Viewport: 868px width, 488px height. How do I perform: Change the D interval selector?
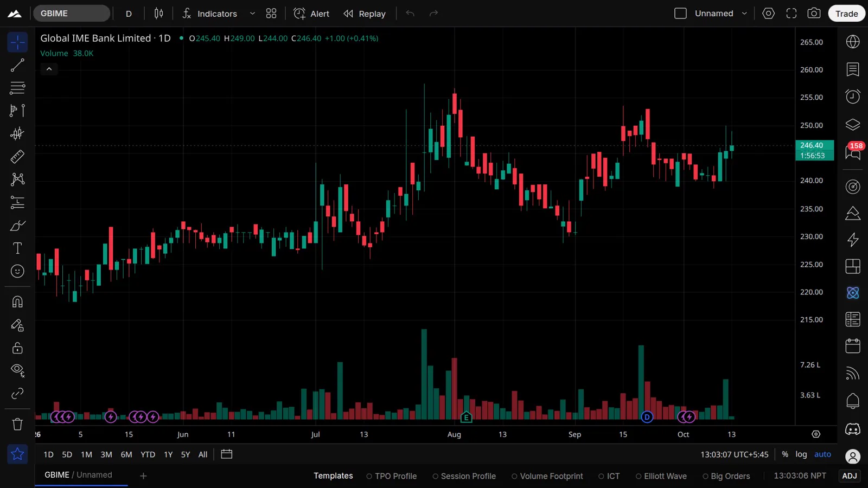click(x=129, y=14)
